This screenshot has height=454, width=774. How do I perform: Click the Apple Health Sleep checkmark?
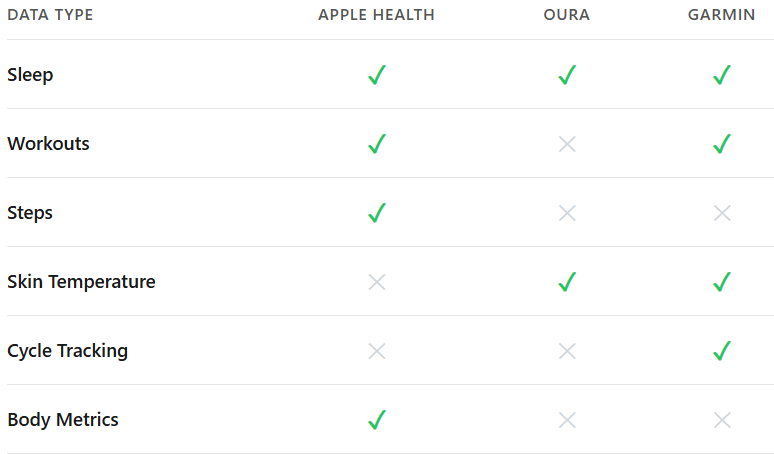377,75
